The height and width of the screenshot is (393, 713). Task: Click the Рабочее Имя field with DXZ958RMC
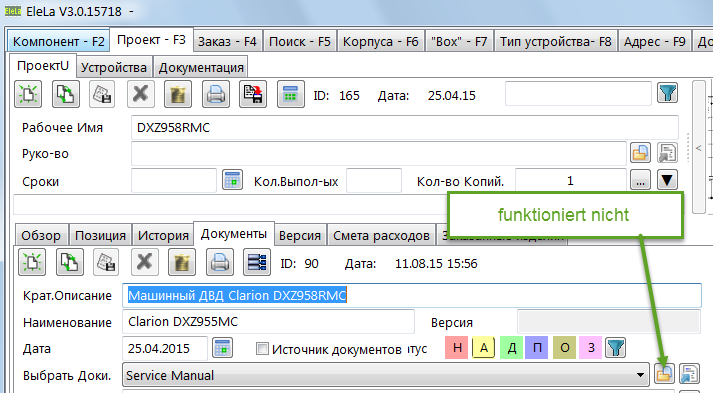click(x=405, y=127)
